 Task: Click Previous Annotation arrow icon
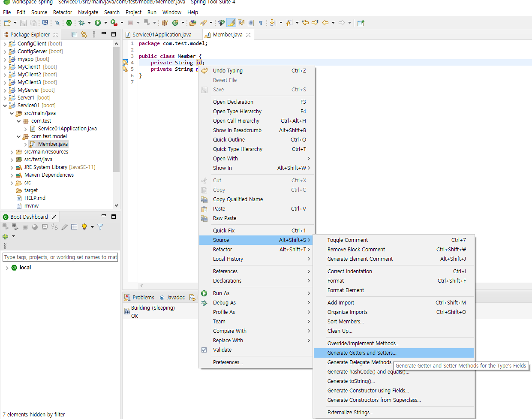tap(289, 23)
